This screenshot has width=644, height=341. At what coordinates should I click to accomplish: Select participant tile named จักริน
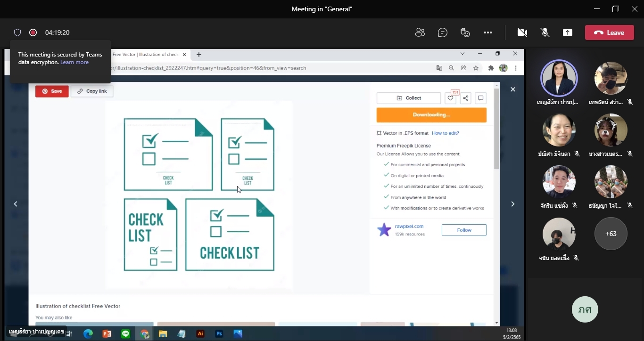559,182
